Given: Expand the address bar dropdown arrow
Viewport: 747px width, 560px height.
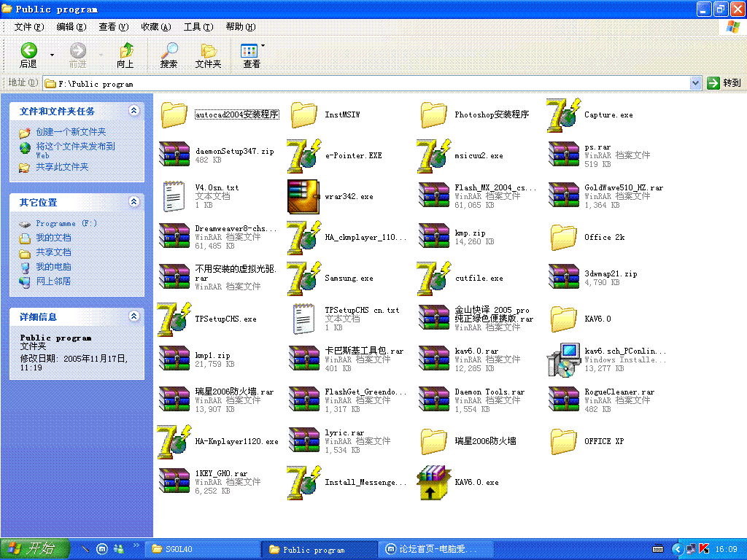Looking at the screenshot, I should 695,83.
